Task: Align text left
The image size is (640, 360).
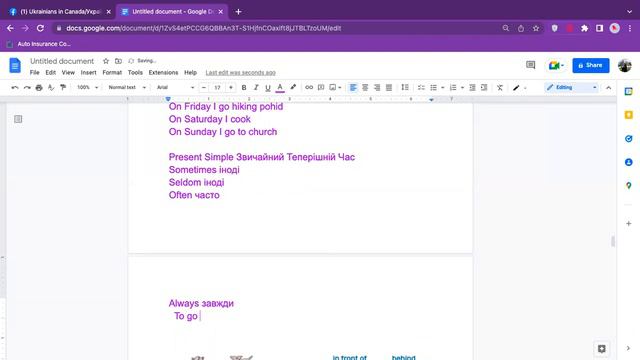Action: click(353, 87)
